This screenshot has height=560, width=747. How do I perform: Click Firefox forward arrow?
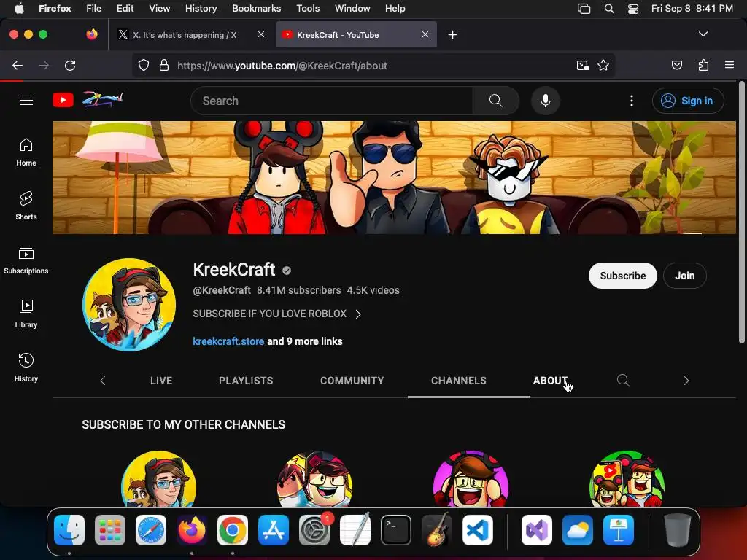coord(44,65)
